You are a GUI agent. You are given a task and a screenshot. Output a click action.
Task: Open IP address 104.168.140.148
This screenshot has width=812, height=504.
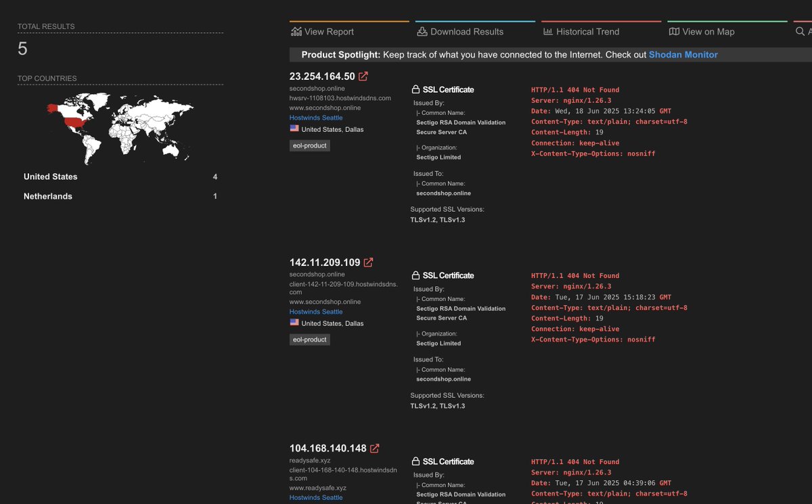click(328, 449)
